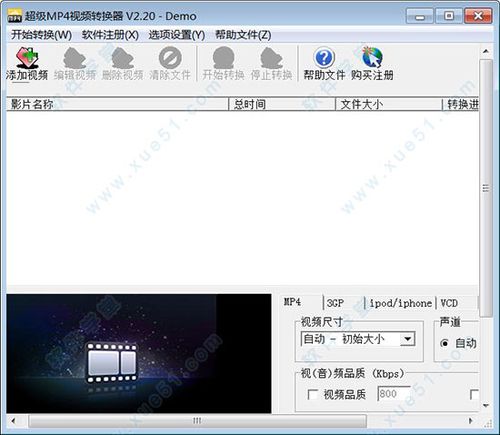This screenshot has height=435, width=500.
Task: Start conversion with 开始转换 toolbar icon
Action: 223,58
